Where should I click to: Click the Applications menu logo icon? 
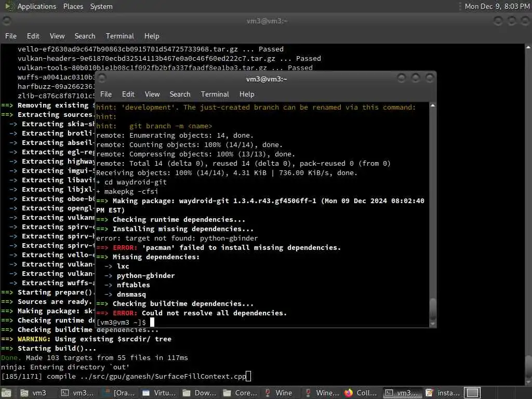point(9,6)
